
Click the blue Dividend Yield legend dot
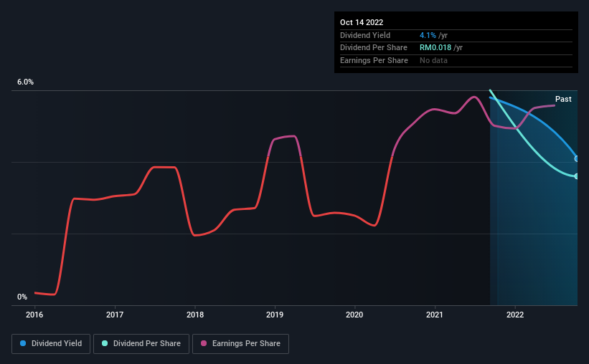pos(23,343)
